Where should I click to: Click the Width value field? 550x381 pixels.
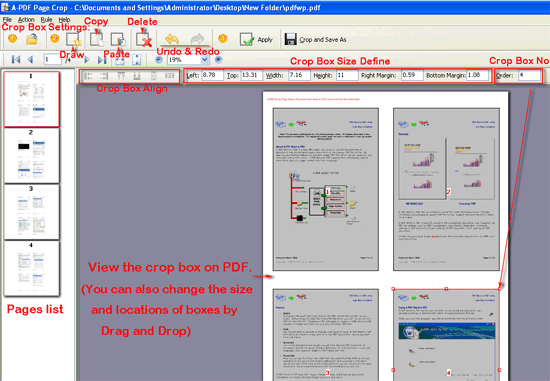point(299,75)
